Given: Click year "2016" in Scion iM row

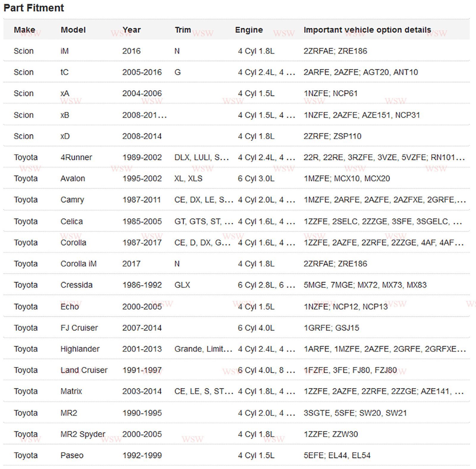Looking at the screenshot, I should (131, 51).
